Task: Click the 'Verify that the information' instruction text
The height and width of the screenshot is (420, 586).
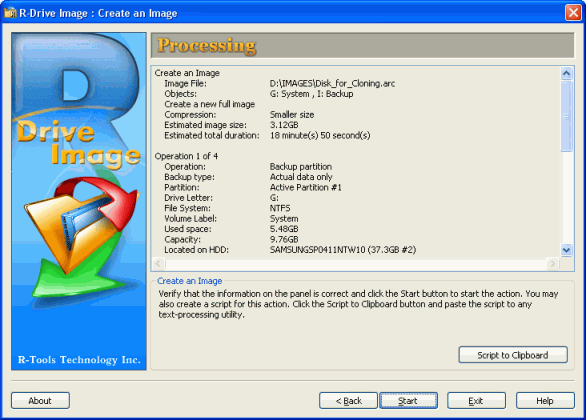Action: tap(358, 304)
